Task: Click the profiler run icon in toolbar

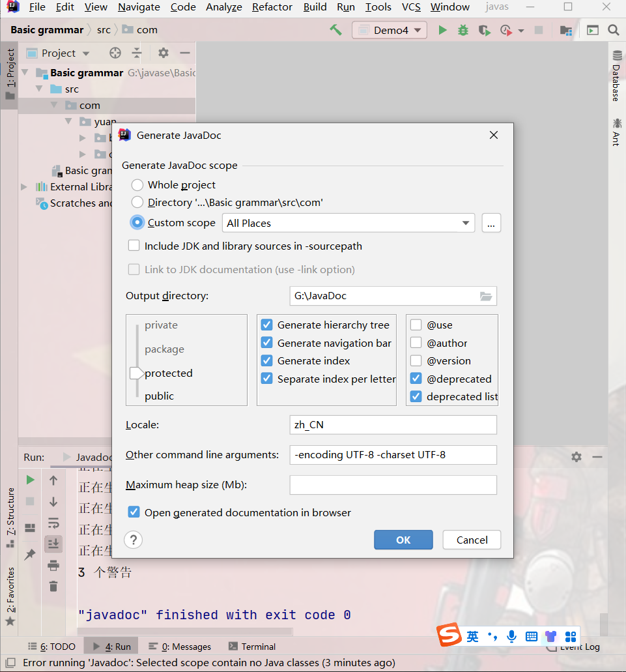Action: (x=506, y=30)
